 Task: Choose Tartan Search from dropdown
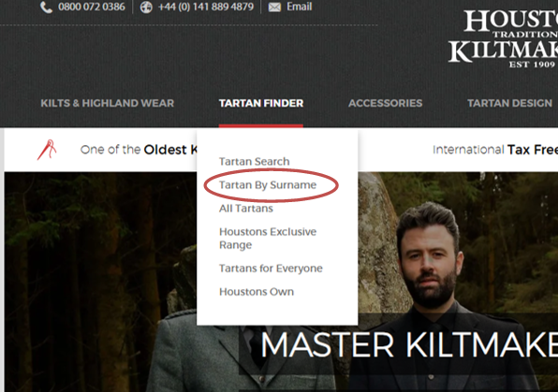254,162
